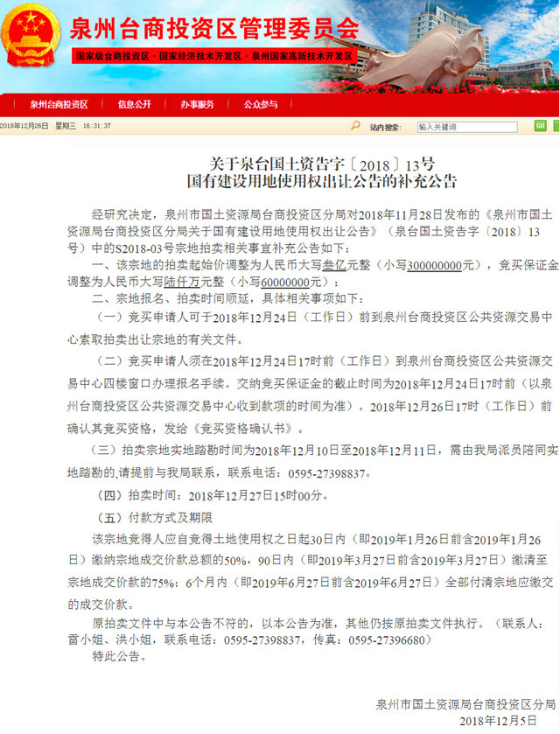Open 公众参与 menu item
Image resolution: width=560 pixels, height=734 pixels.
(x=261, y=104)
